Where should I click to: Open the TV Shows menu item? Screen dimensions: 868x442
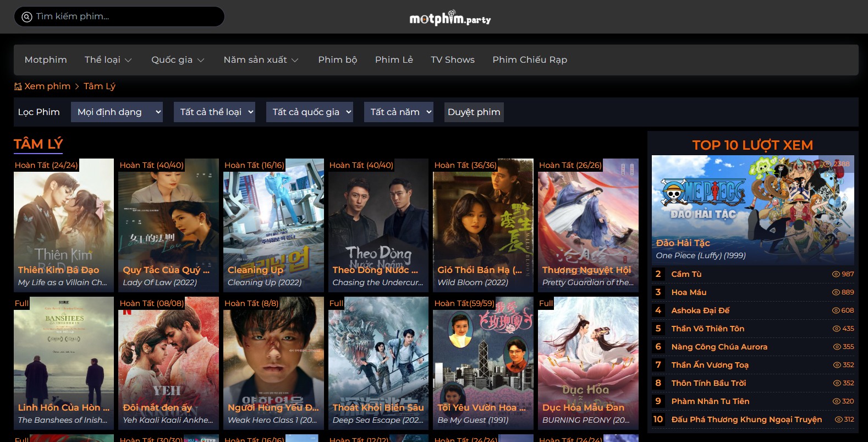click(452, 60)
